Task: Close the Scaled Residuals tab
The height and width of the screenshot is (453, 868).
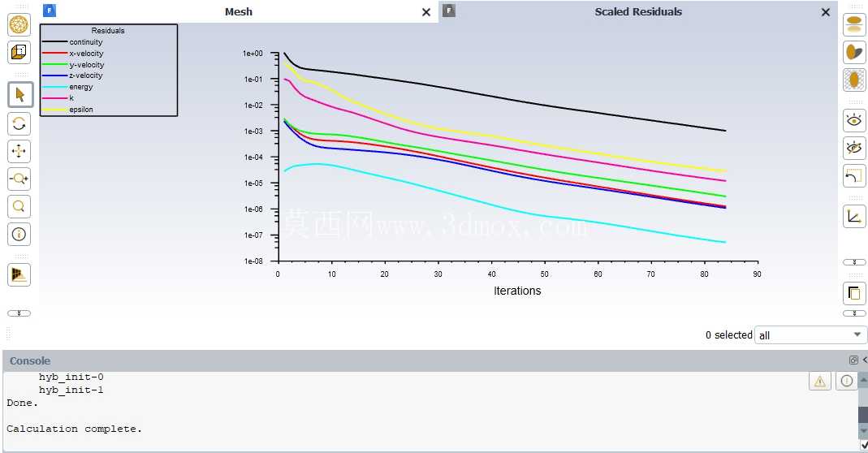Action: point(826,12)
